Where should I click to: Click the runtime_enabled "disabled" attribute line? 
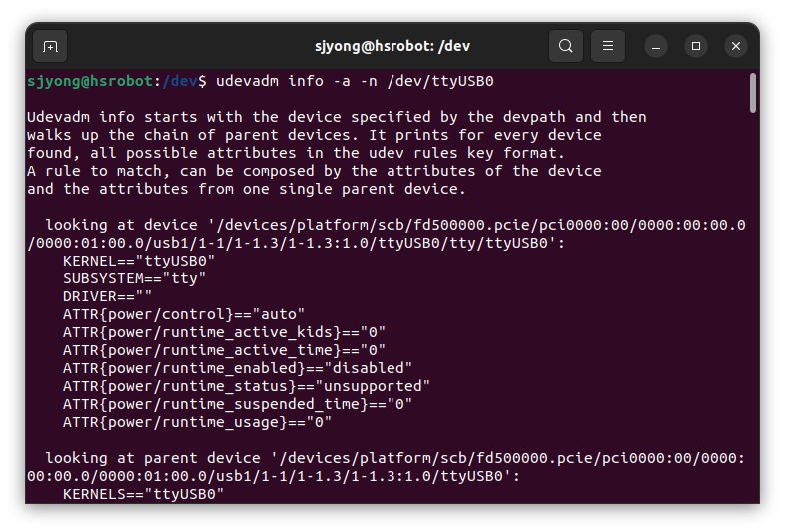click(x=238, y=369)
